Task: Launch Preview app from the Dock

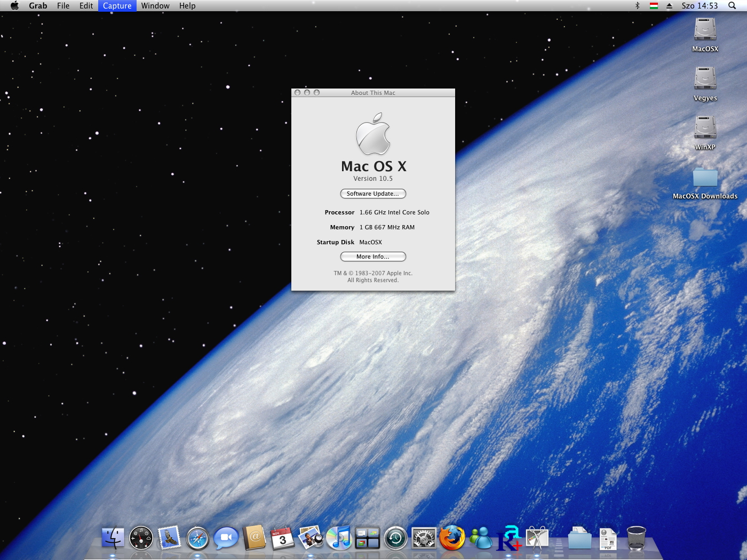Action: 311,538
